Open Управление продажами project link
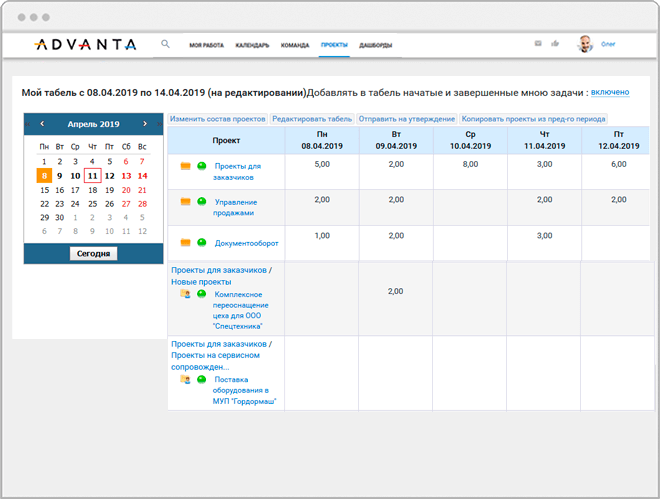Image resolution: width=660 pixels, height=499 pixels. click(x=235, y=207)
